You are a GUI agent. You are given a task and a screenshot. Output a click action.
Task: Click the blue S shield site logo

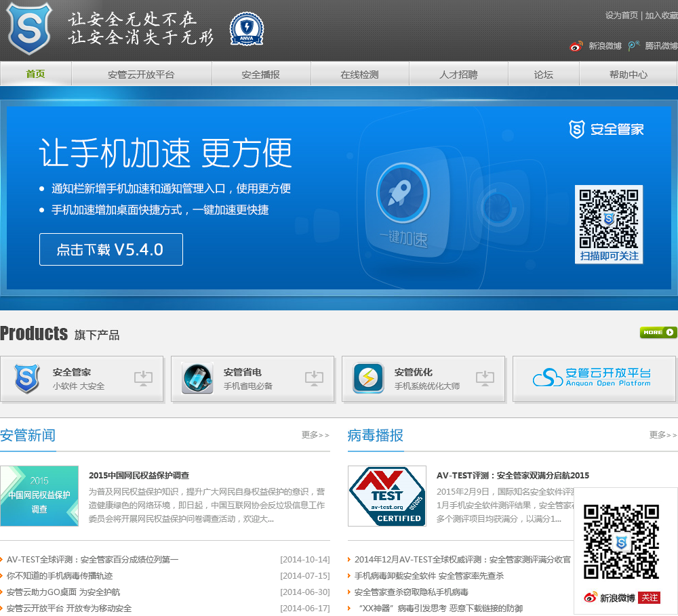pyautogui.click(x=29, y=28)
